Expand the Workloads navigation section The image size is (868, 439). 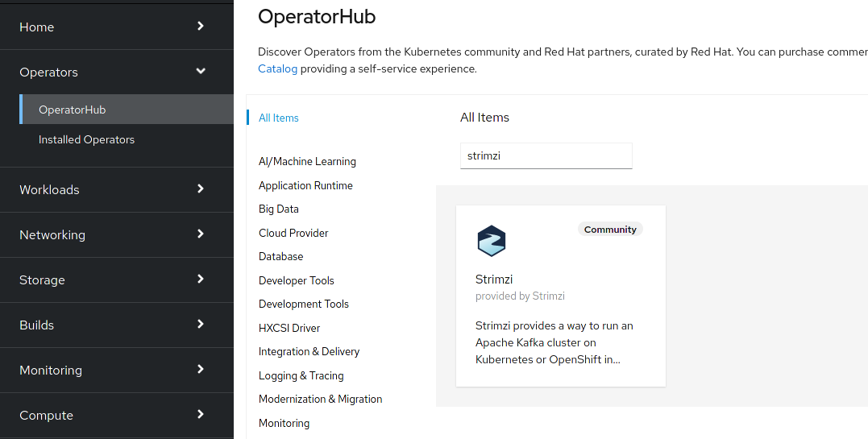pos(117,189)
